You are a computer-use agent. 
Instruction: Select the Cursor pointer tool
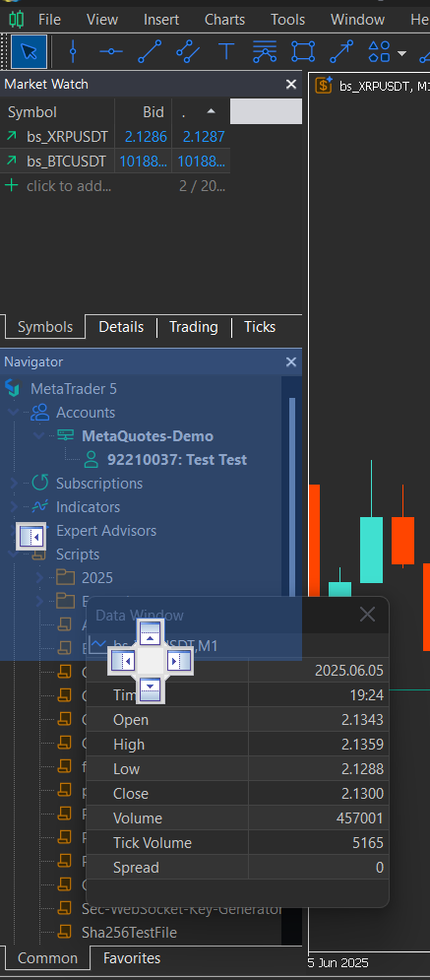[x=29, y=52]
